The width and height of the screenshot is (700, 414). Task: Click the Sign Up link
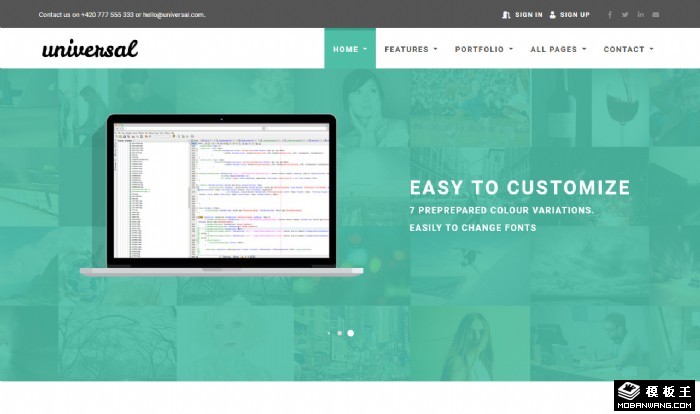click(574, 15)
